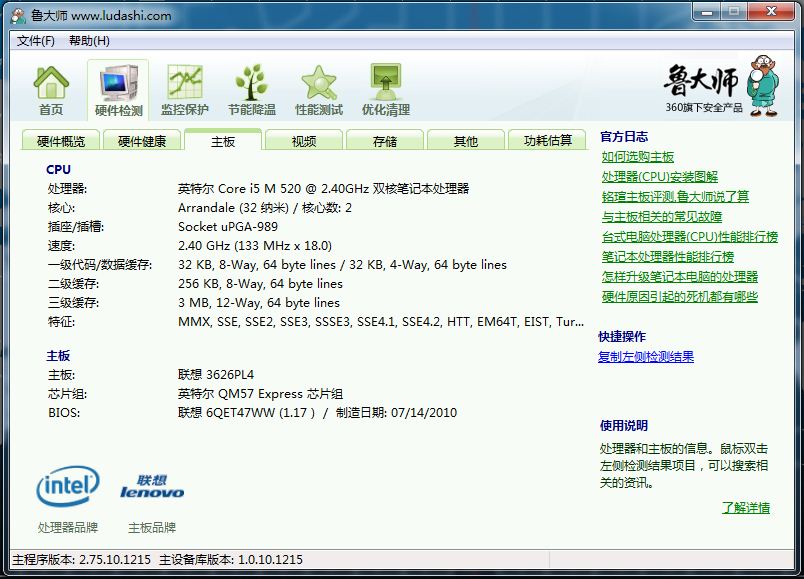Viewport: 804px width, 579px height.
Task: Open the 监控保护 monitoring icon
Action: (185, 89)
